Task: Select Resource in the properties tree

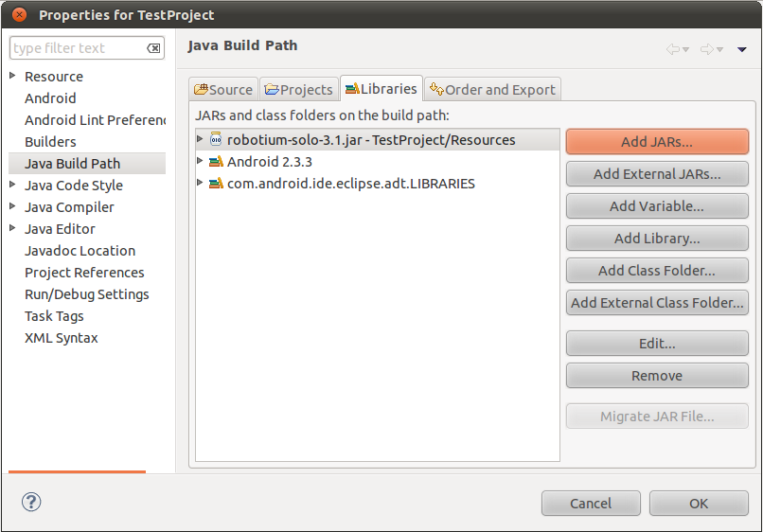Action: pos(54,77)
